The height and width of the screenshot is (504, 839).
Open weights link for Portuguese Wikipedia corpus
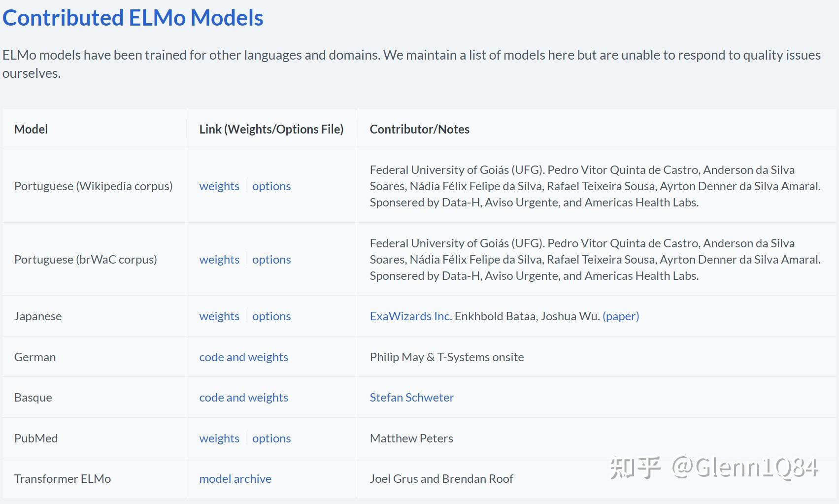pos(219,186)
